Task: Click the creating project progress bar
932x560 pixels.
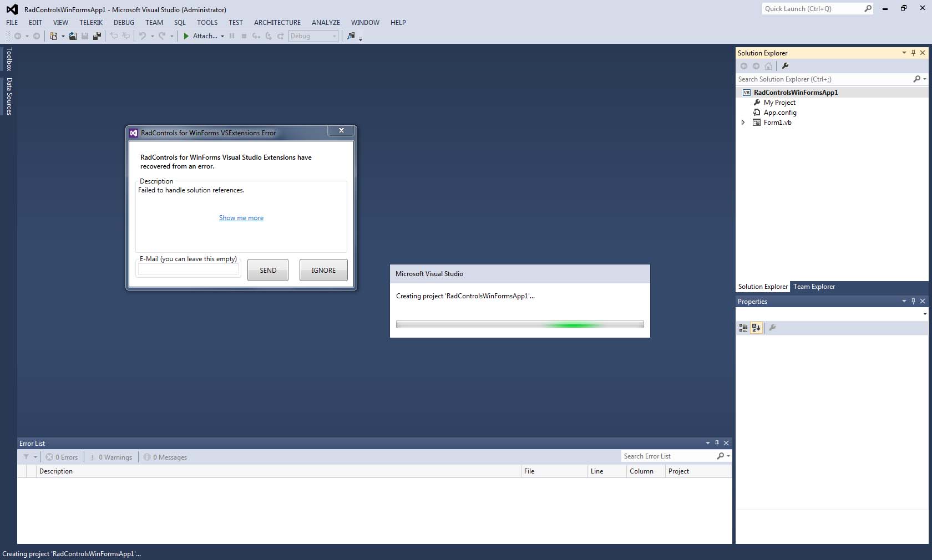Action: (520, 324)
